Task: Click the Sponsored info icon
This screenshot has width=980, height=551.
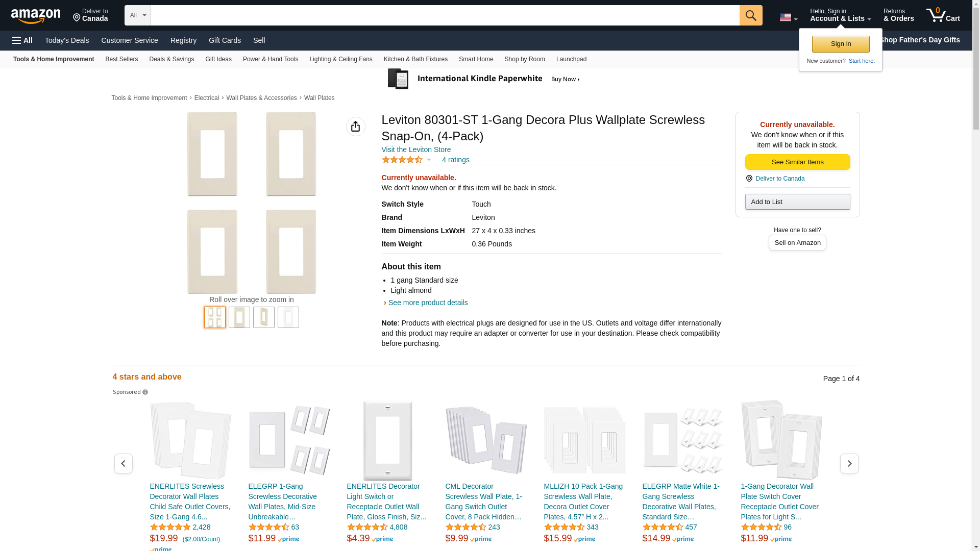Action: tap(145, 392)
